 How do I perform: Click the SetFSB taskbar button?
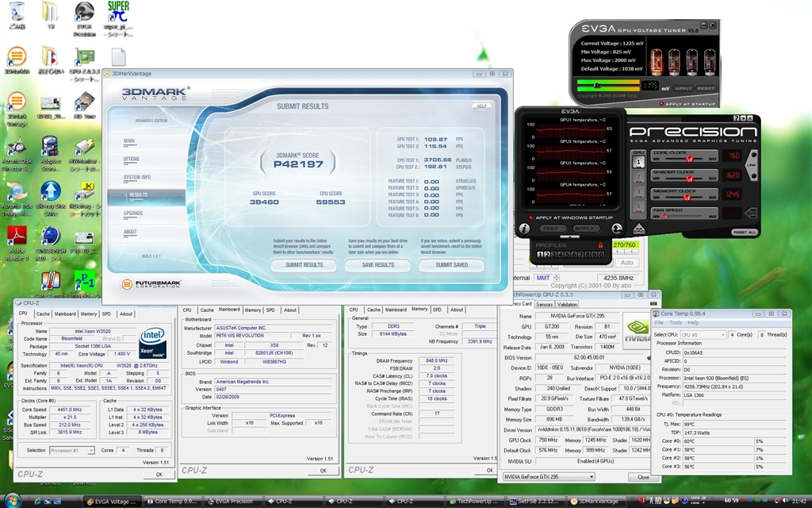(537, 502)
